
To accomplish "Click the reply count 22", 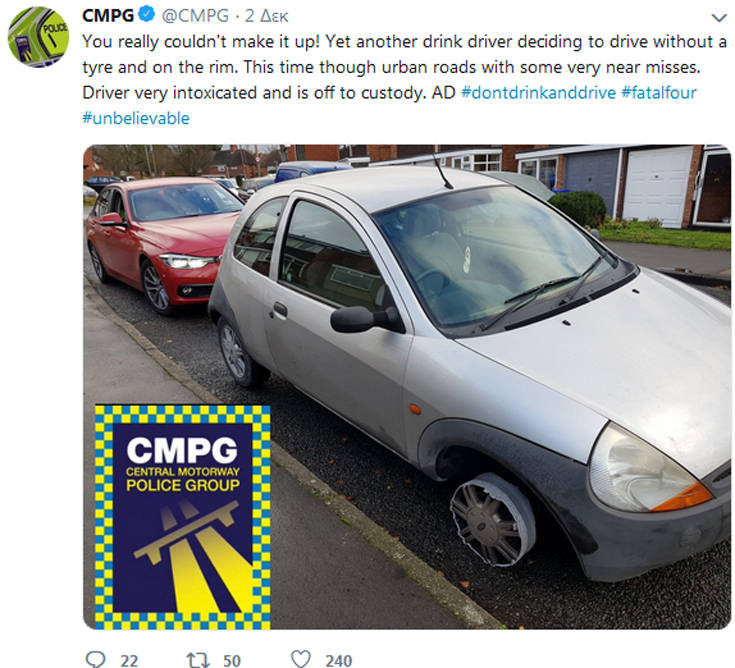I will click(129, 660).
